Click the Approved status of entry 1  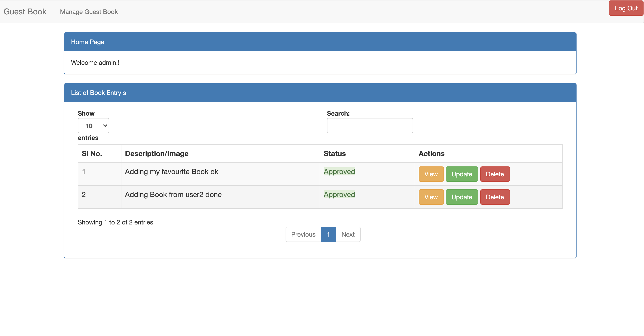coord(339,172)
